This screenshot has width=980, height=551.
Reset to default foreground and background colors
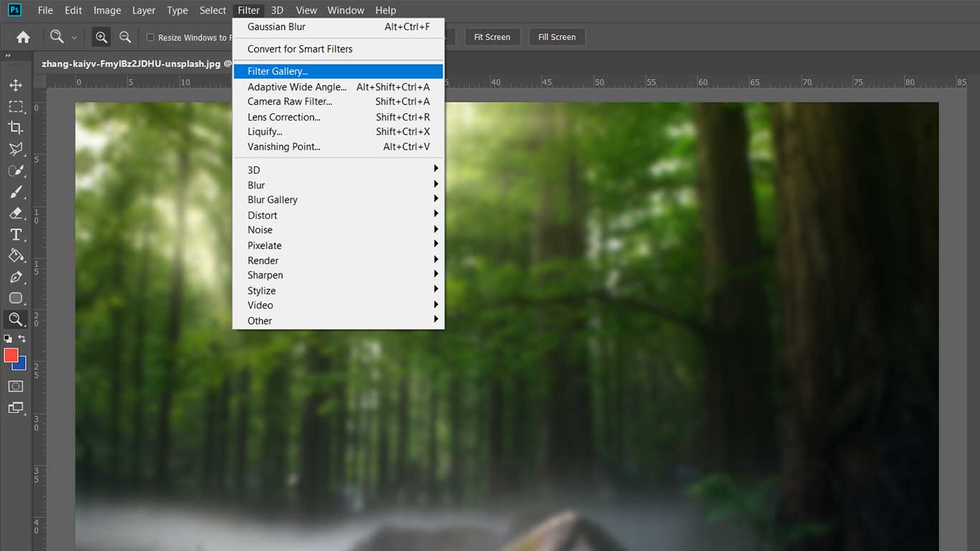point(8,339)
